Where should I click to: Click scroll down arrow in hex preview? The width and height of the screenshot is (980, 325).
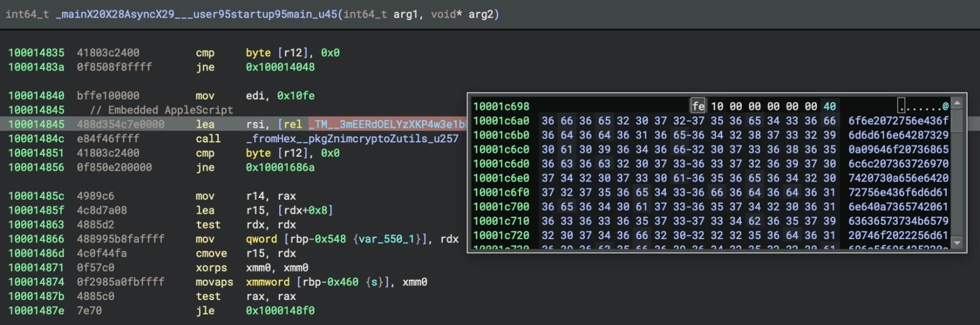click(x=956, y=243)
